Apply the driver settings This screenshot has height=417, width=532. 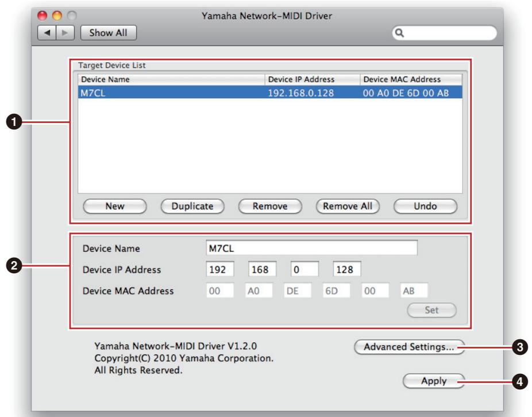[x=434, y=381]
